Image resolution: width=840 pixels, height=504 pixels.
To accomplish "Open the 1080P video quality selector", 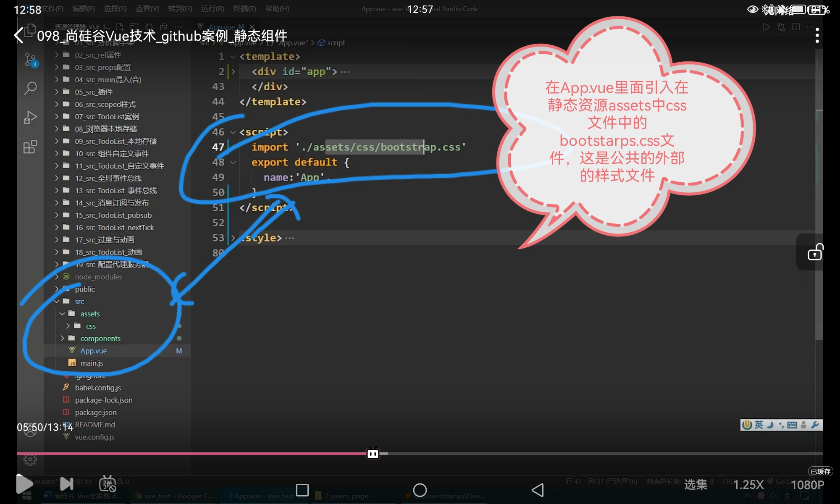I will pyautogui.click(x=807, y=485).
